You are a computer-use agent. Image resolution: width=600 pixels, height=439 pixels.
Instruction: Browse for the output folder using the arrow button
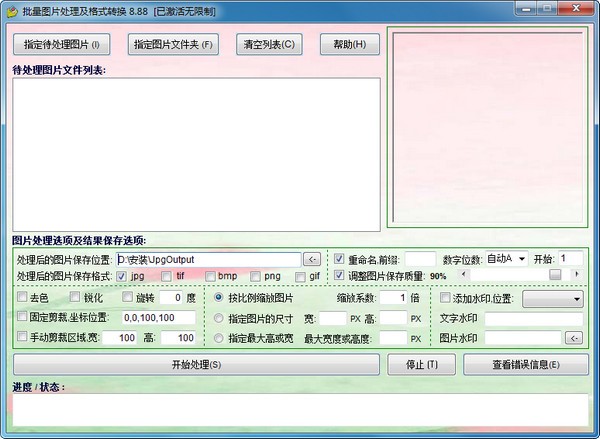(312, 259)
